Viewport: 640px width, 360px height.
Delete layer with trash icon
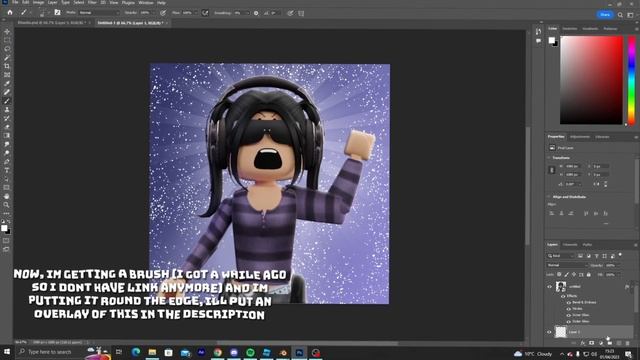pos(627,343)
